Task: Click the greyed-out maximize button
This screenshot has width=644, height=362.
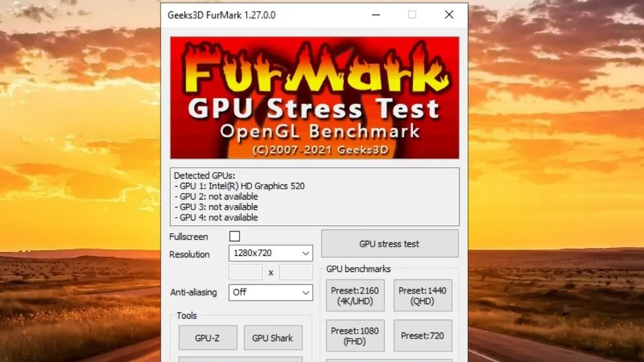Action: 412,15
